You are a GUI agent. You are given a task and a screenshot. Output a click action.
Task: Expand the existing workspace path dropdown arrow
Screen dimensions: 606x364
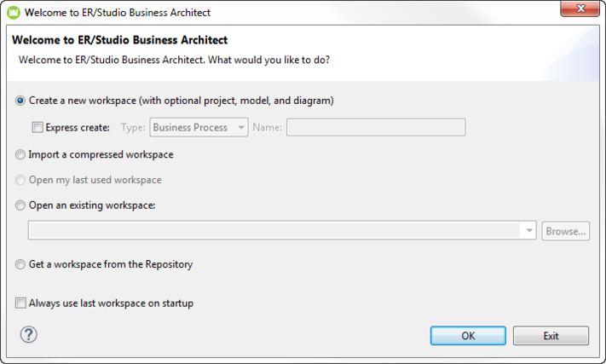click(x=529, y=231)
